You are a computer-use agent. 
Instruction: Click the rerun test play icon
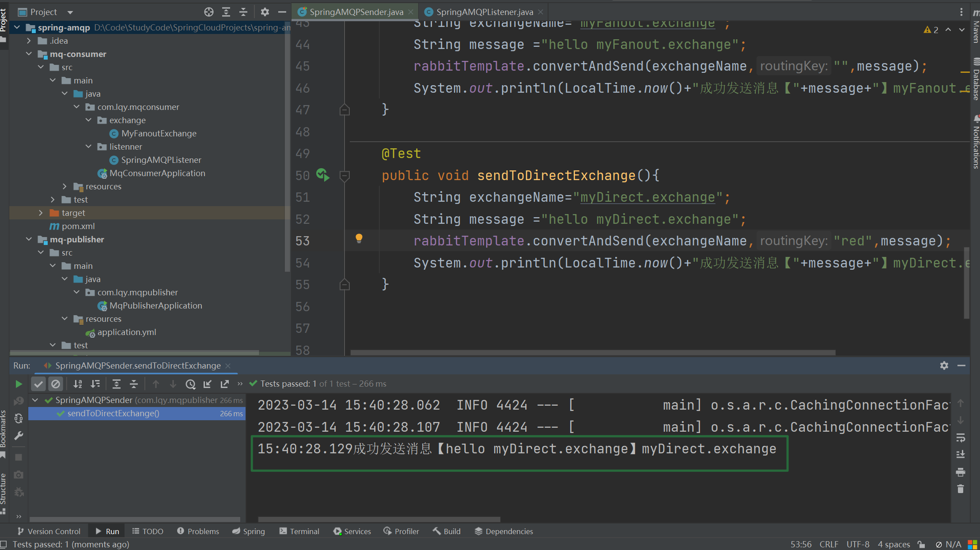(x=19, y=384)
